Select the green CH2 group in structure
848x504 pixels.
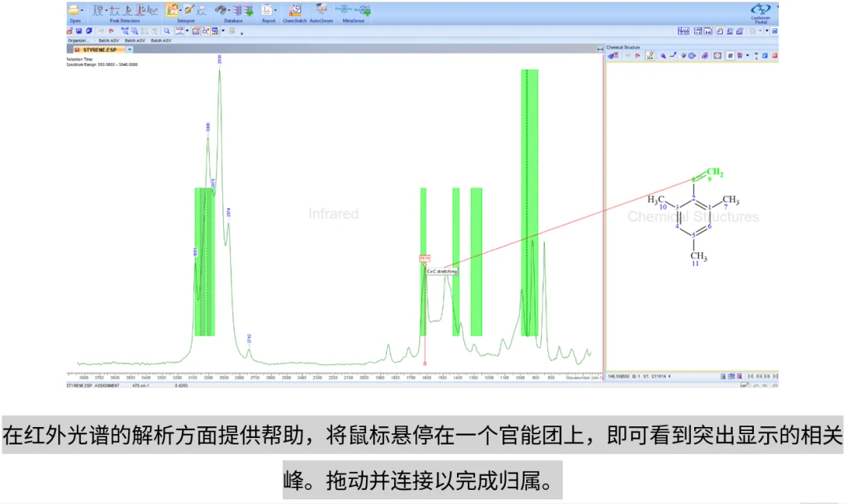(x=715, y=172)
